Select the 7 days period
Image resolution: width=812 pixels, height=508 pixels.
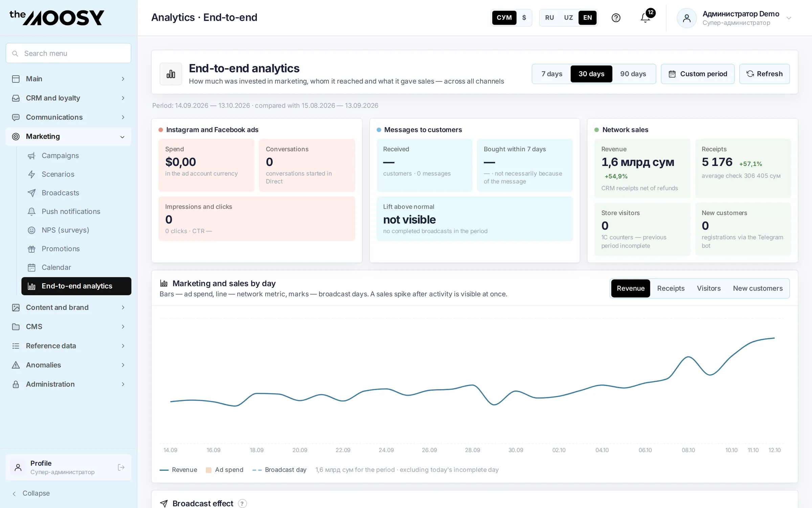(x=552, y=74)
